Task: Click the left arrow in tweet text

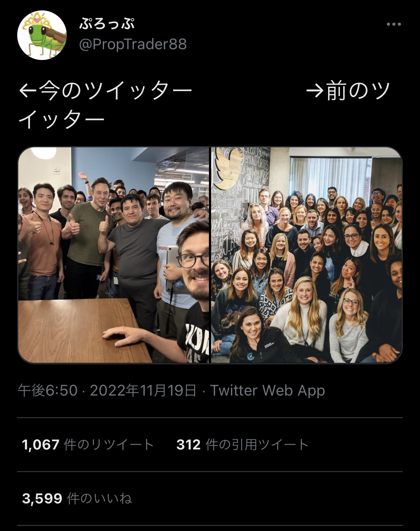Action: pos(27,91)
